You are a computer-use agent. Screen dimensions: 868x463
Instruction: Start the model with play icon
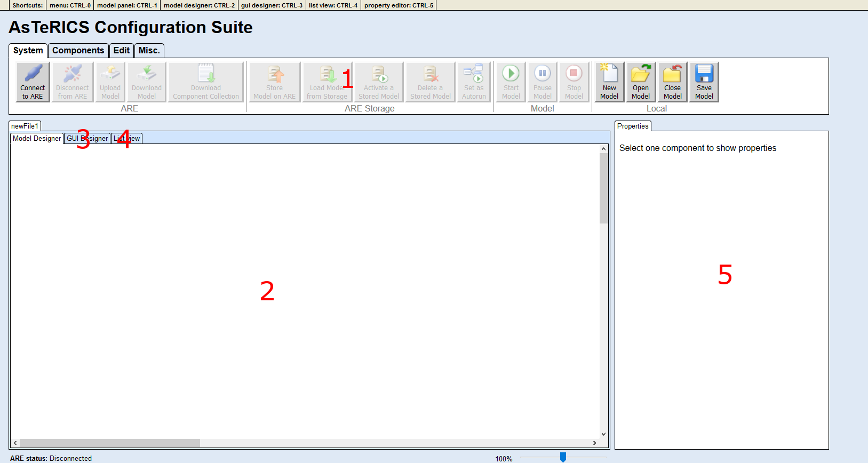tap(511, 82)
